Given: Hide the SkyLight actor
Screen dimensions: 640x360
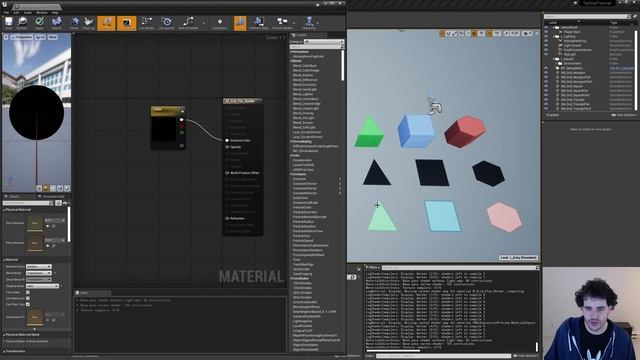Looking at the screenshot, I should click(x=546, y=54).
